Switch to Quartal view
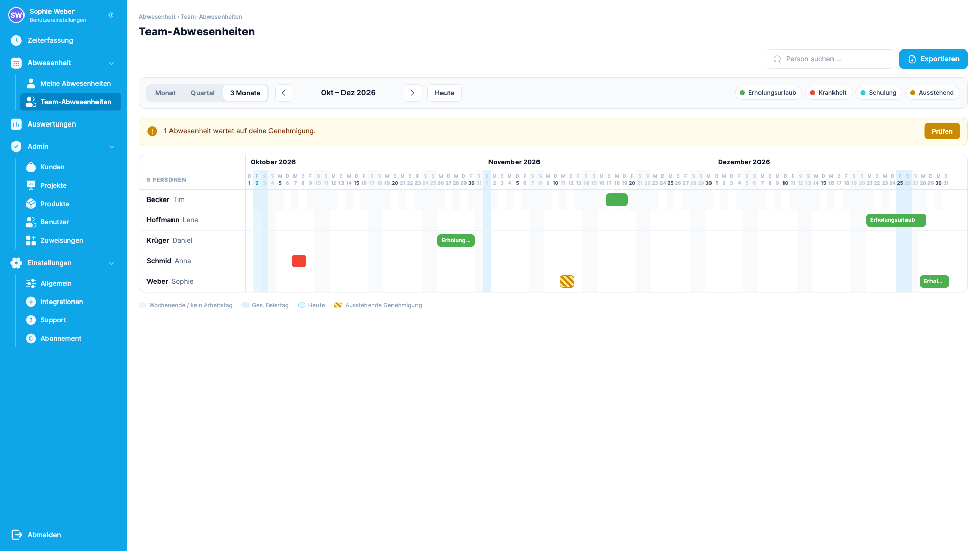 203,93
